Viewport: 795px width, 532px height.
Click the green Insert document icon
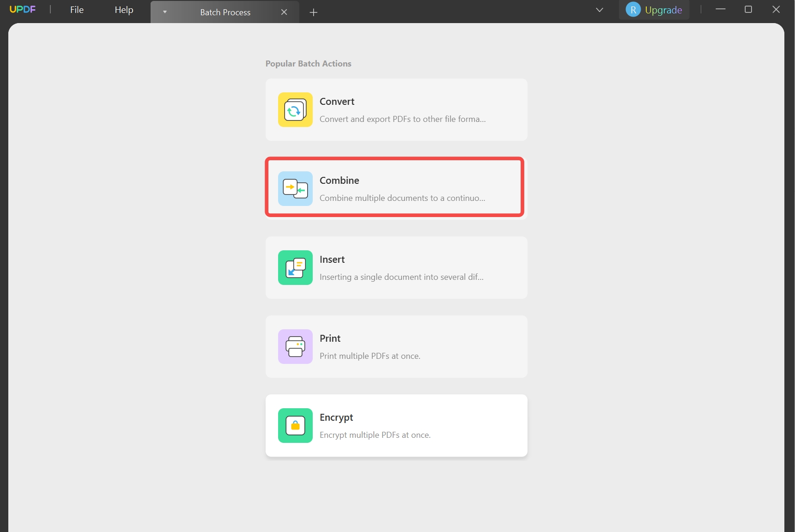pyautogui.click(x=295, y=268)
